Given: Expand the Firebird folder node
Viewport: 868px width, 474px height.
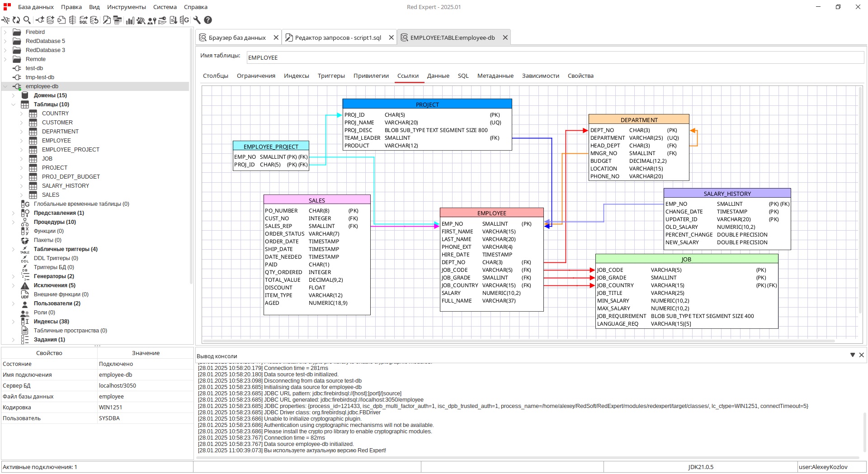Looking at the screenshot, I should point(5,32).
